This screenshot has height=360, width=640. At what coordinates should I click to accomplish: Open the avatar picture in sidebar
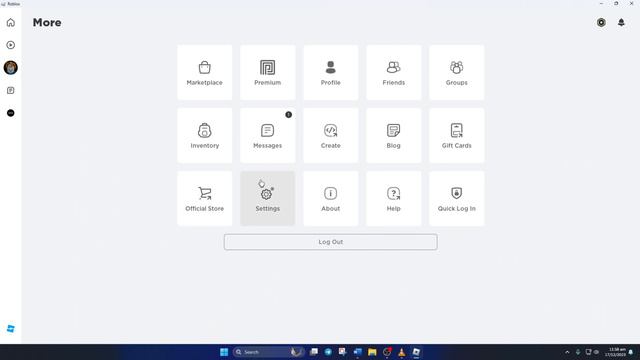[11, 68]
